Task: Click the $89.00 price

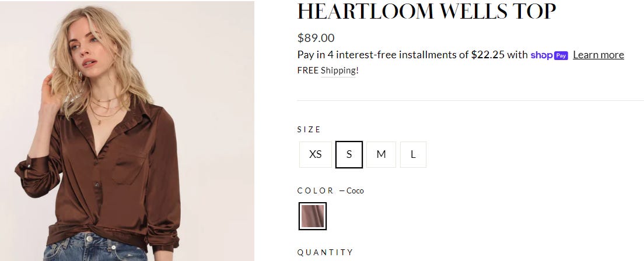Action: (316, 38)
